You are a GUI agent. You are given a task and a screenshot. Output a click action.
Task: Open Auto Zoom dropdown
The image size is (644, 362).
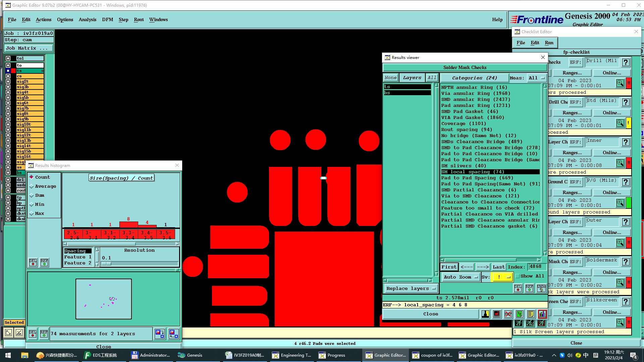(460, 277)
